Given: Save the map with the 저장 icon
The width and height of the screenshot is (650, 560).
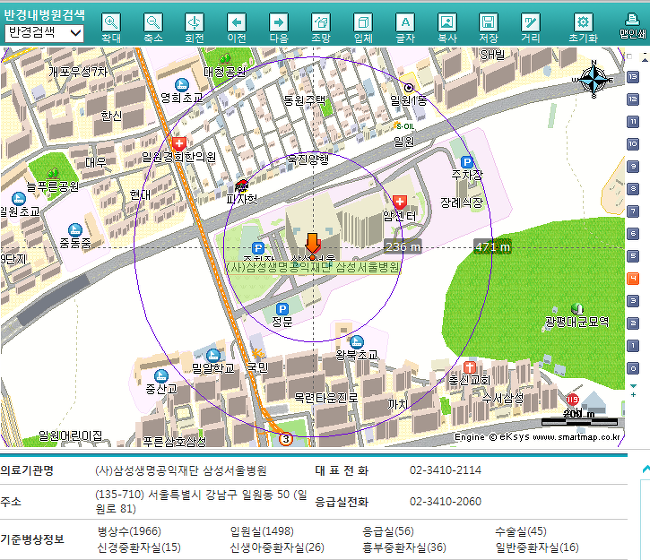Looking at the screenshot, I should pos(488,23).
